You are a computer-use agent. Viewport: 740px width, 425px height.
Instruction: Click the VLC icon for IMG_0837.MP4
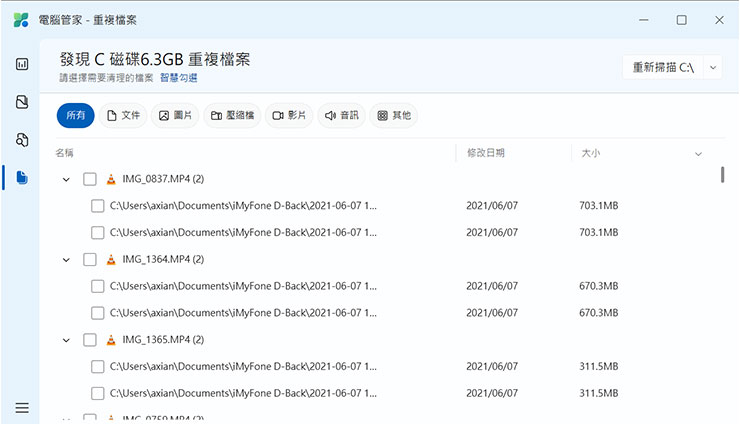click(x=111, y=179)
